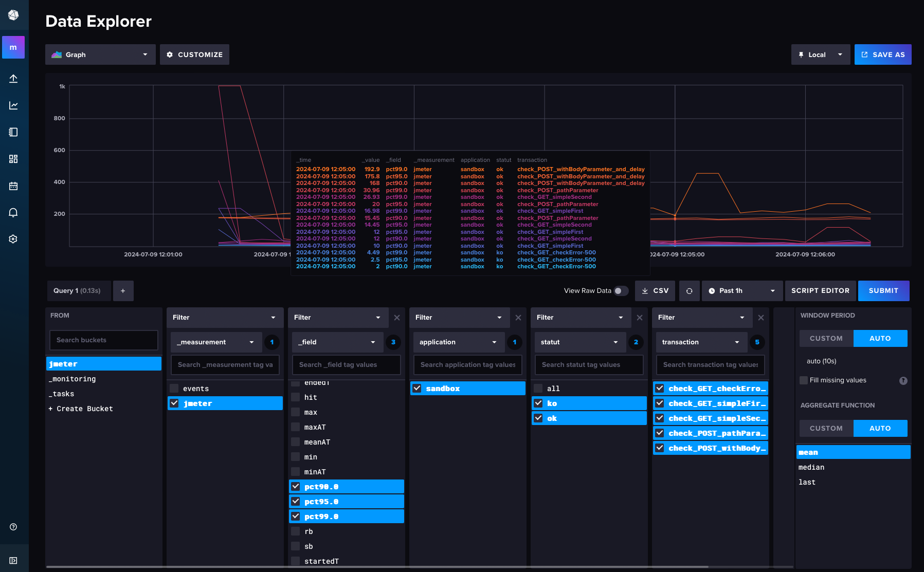The width and height of the screenshot is (924, 572).
Task: Download results with CSV button
Action: point(655,291)
